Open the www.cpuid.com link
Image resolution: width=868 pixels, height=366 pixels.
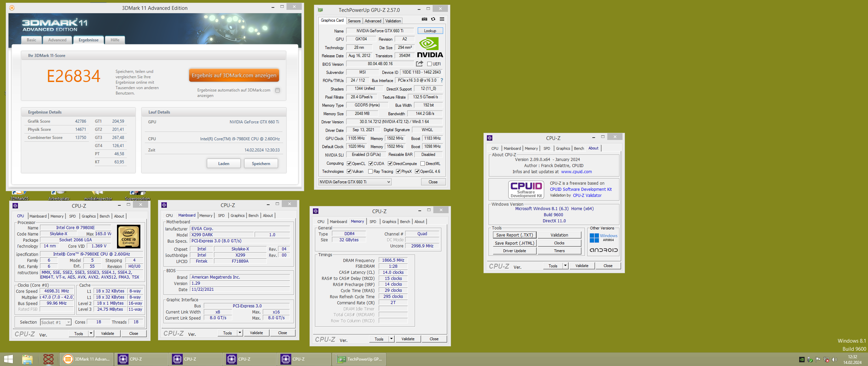pyautogui.click(x=576, y=172)
